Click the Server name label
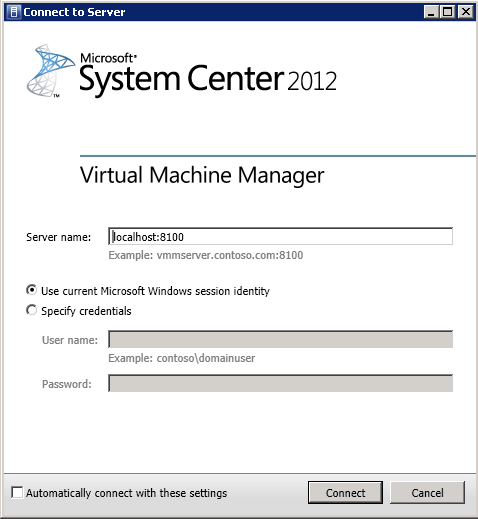Viewport: 478px width, 519px height. [59, 237]
